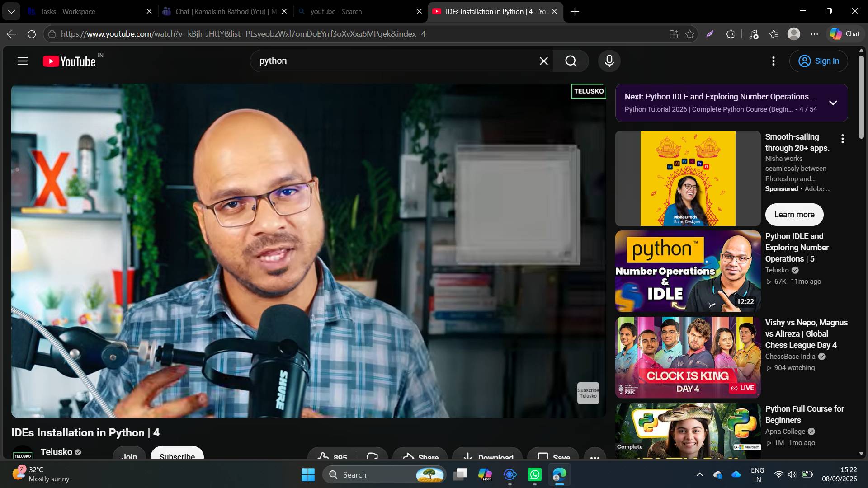The width and height of the screenshot is (868, 488).
Task: Clear the python search text with X
Action: click(x=544, y=61)
